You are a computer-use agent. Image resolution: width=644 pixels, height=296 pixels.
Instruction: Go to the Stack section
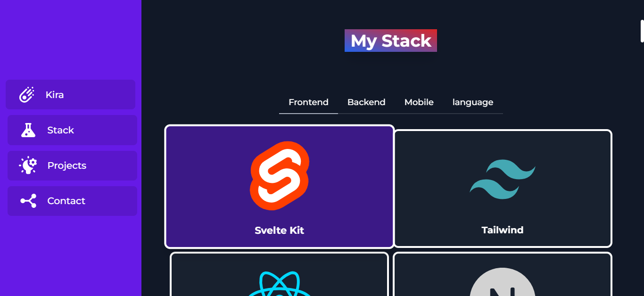(72, 130)
